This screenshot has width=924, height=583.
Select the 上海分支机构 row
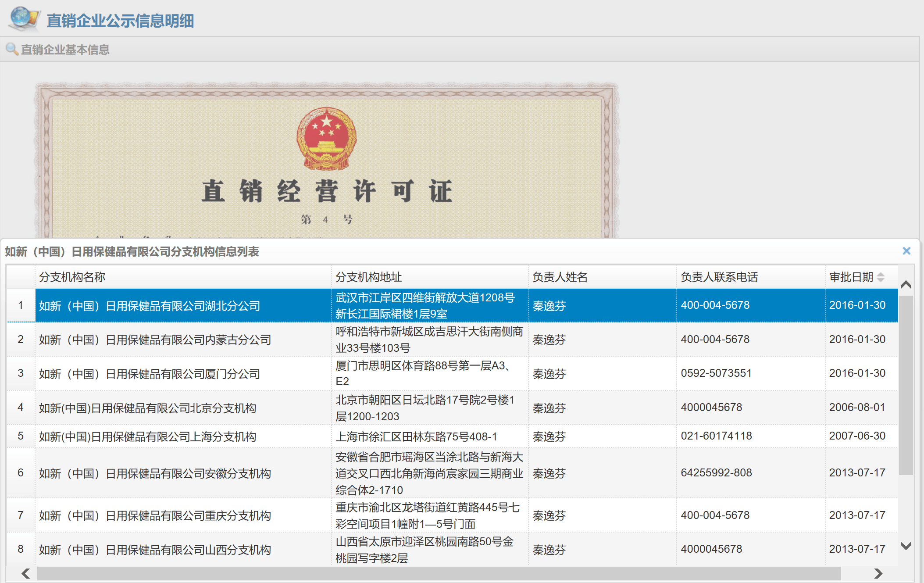(452, 436)
